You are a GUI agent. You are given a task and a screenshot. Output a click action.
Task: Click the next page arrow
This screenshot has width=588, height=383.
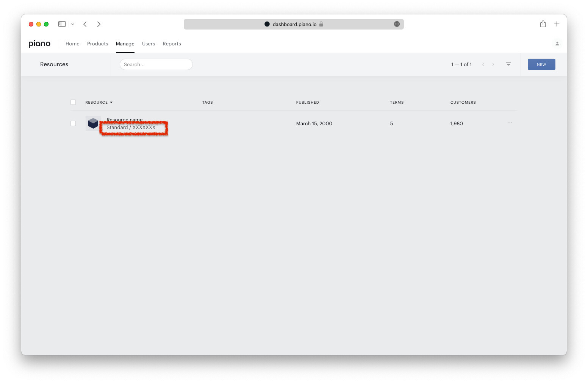(x=493, y=64)
